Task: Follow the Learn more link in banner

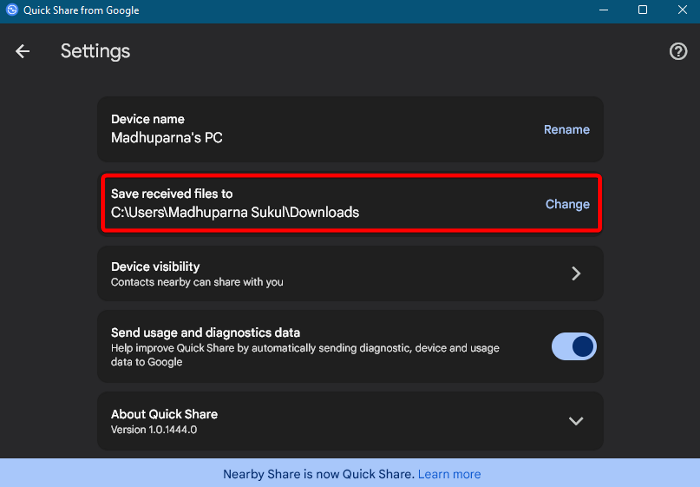Action: pyautogui.click(x=449, y=474)
